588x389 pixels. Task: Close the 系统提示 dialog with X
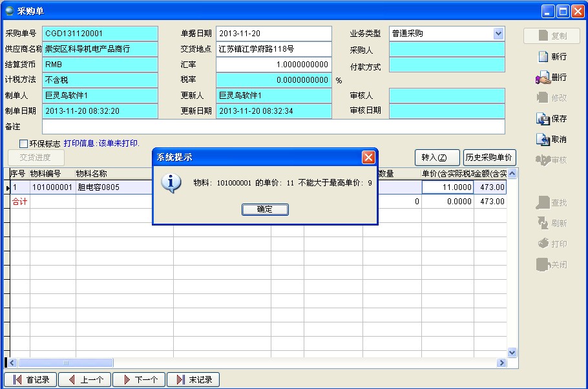tap(368, 157)
